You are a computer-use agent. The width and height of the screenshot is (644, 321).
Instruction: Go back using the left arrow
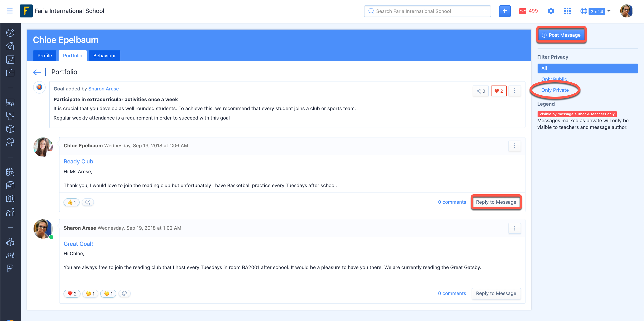[x=37, y=72]
